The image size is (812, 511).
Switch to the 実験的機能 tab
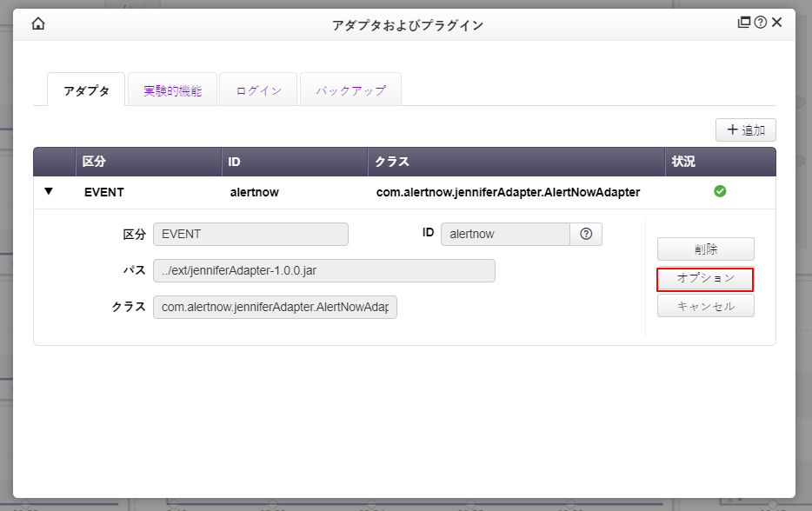click(x=172, y=90)
